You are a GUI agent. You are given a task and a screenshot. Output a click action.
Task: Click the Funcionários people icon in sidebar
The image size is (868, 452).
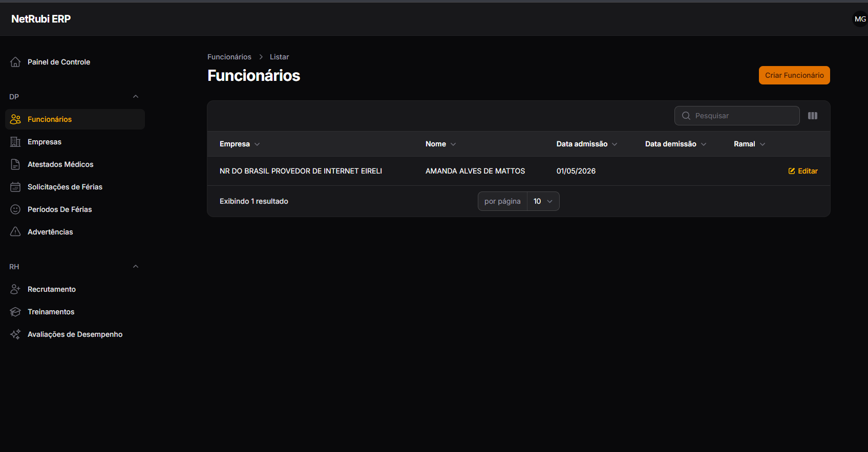tap(15, 119)
